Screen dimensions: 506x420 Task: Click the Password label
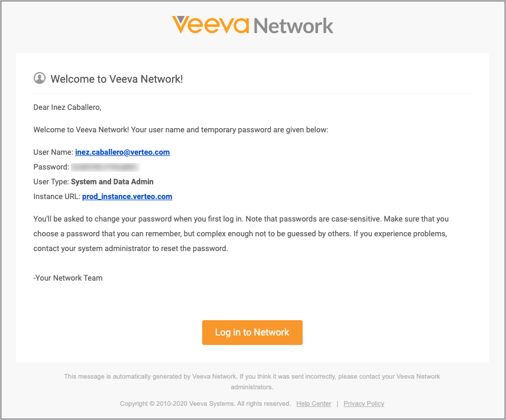pos(51,167)
